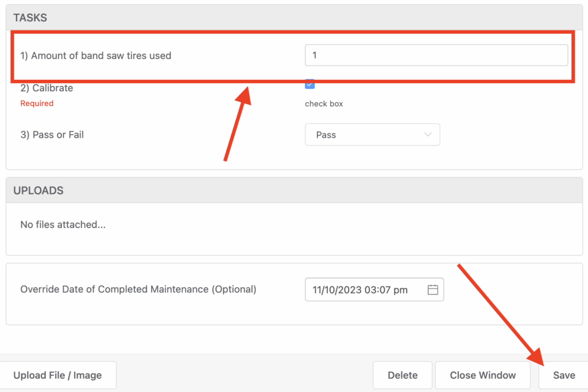Click Upload File / Image button
Image resolution: width=588 pixels, height=392 pixels.
pos(57,375)
